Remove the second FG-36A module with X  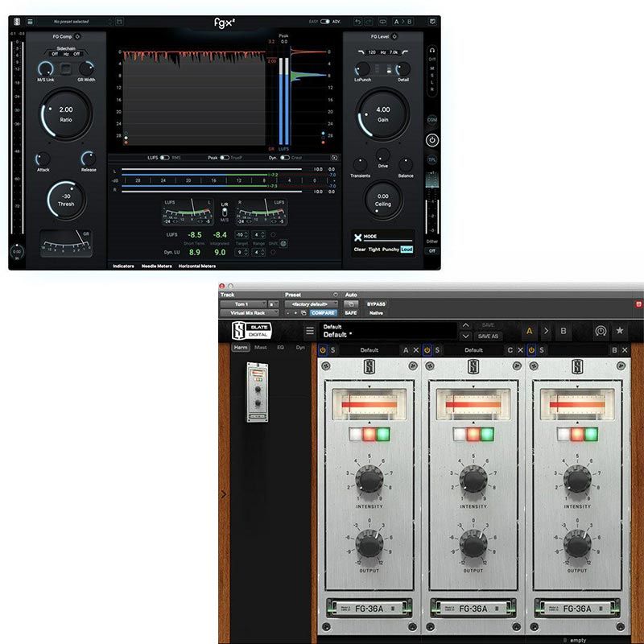tap(520, 350)
